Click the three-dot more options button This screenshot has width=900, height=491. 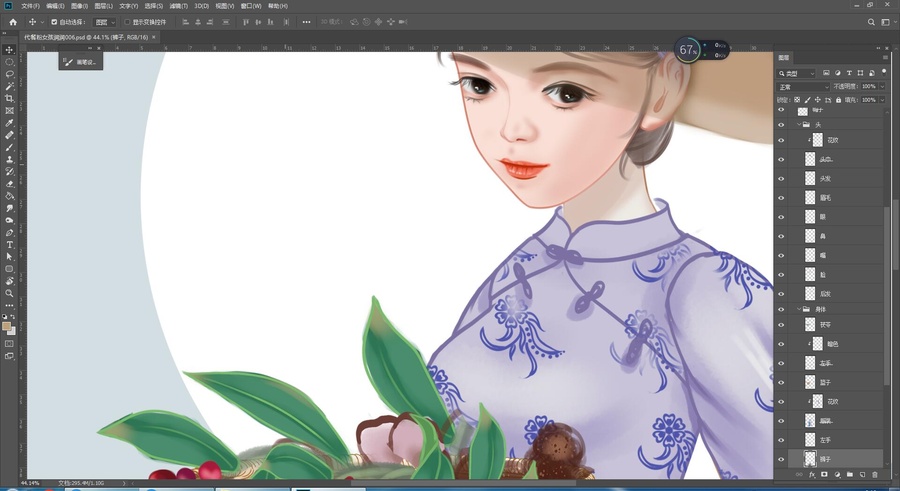click(307, 22)
